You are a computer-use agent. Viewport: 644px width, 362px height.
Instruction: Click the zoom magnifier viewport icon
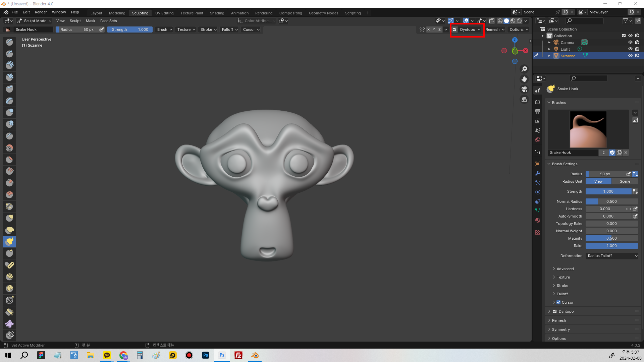coord(524,69)
